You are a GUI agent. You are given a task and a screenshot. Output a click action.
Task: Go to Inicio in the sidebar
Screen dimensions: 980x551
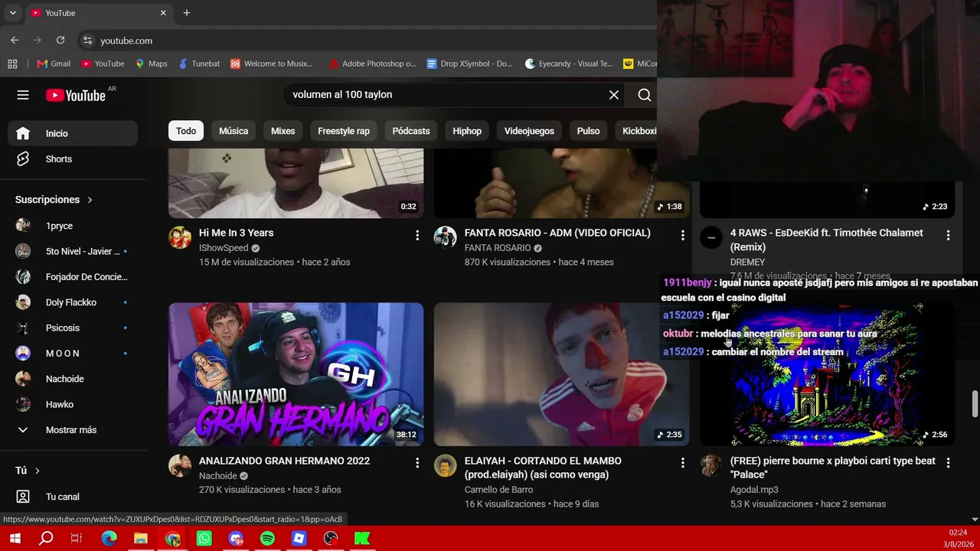pos(73,133)
